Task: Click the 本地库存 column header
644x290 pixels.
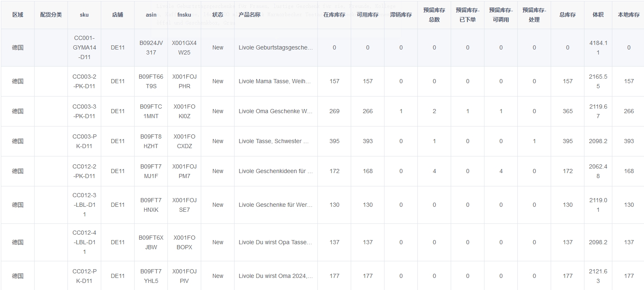Action: [629, 15]
